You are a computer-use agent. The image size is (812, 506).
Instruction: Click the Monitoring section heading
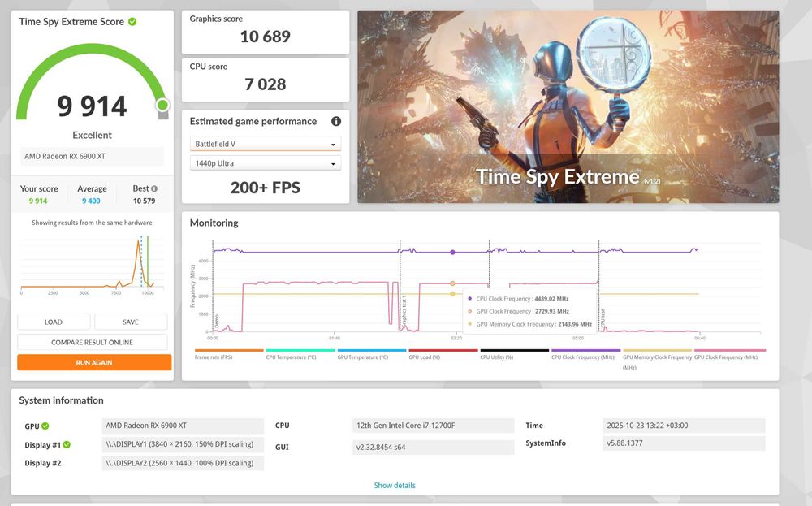click(214, 223)
